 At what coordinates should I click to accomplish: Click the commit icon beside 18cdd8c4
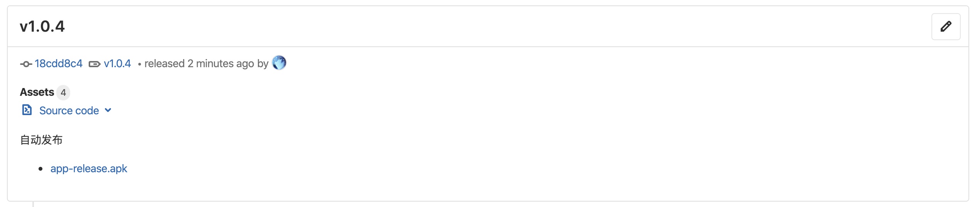pyautogui.click(x=26, y=64)
